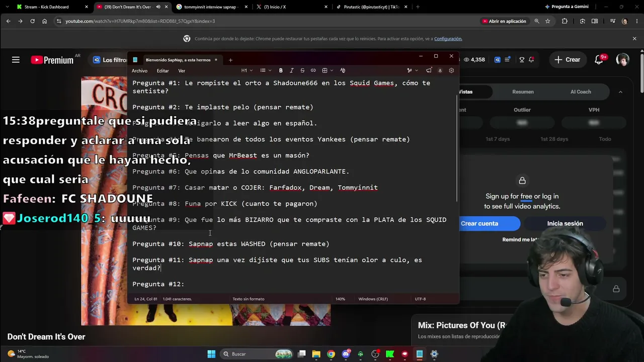Open Task View on the taskbar

click(x=301, y=354)
